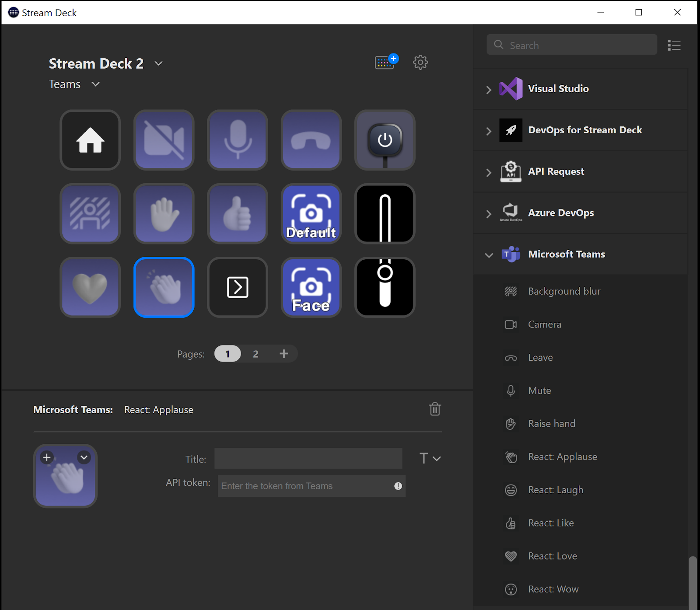The height and width of the screenshot is (610, 700).
Task: Maximize the Stream Deck window
Action: (639, 12)
